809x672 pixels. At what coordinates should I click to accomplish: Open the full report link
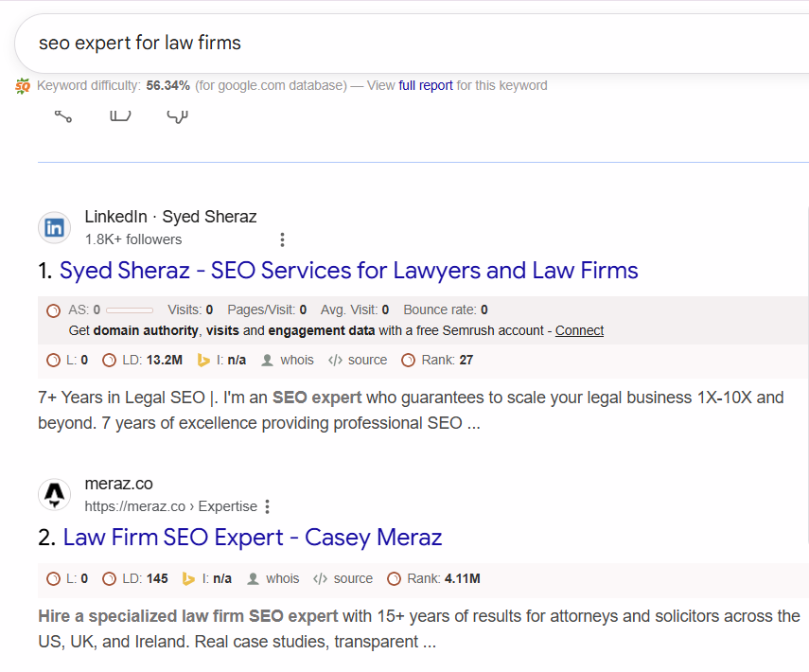(x=426, y=85)
